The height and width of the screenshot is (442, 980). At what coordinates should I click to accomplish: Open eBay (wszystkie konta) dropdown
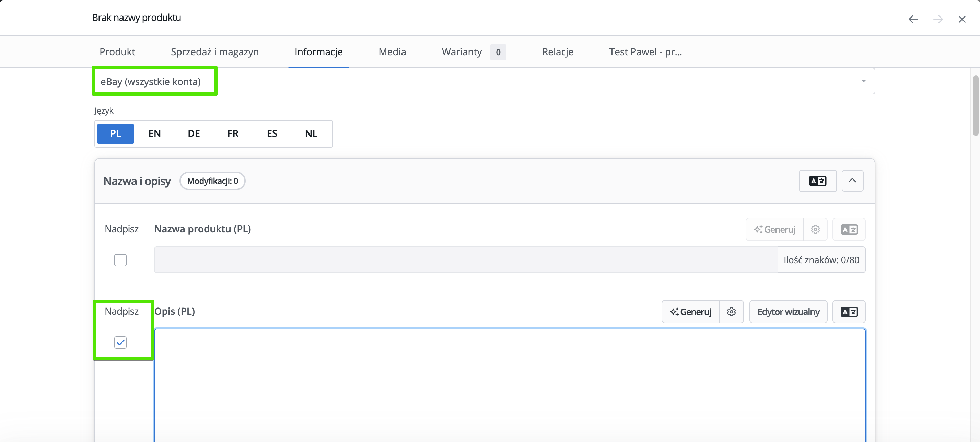click(x=483, y=81)
